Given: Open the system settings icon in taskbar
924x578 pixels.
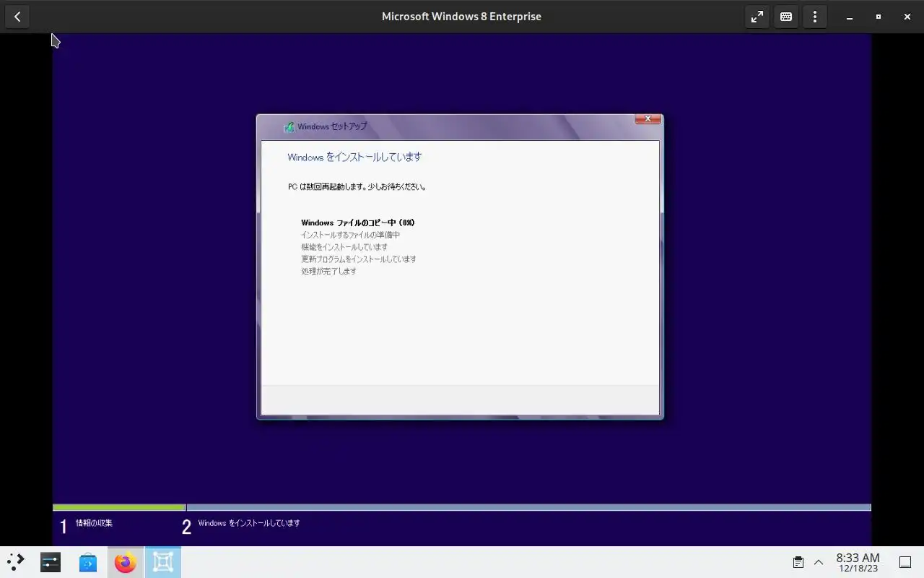Looking at the screenshot, I should coord(51,562).
